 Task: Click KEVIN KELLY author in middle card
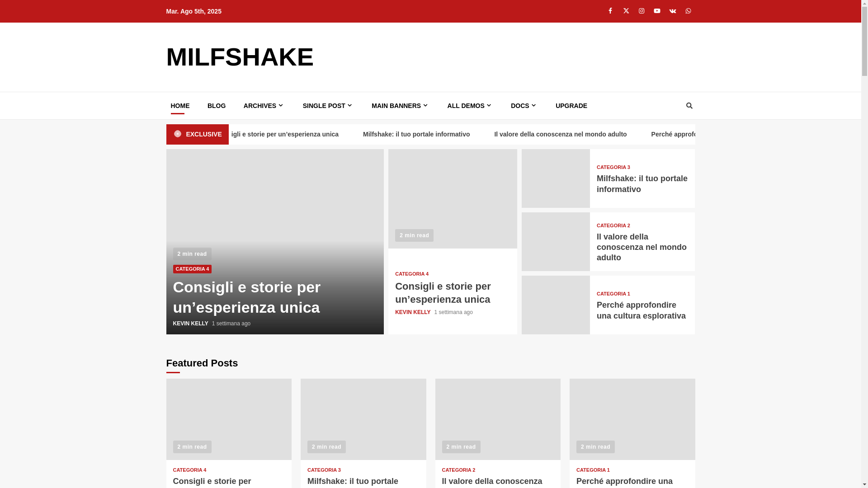point(413,312)
